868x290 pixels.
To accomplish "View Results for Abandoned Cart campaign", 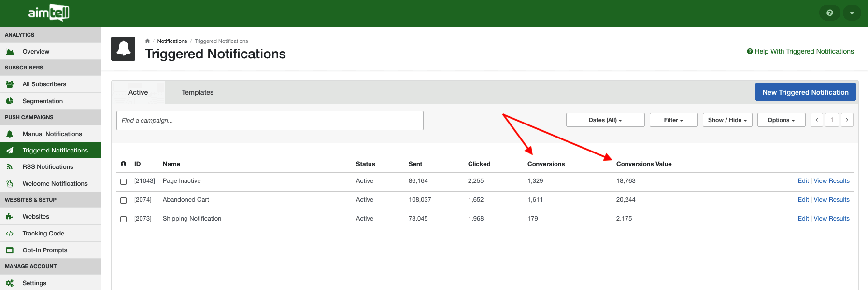I will tap(831, 200).
